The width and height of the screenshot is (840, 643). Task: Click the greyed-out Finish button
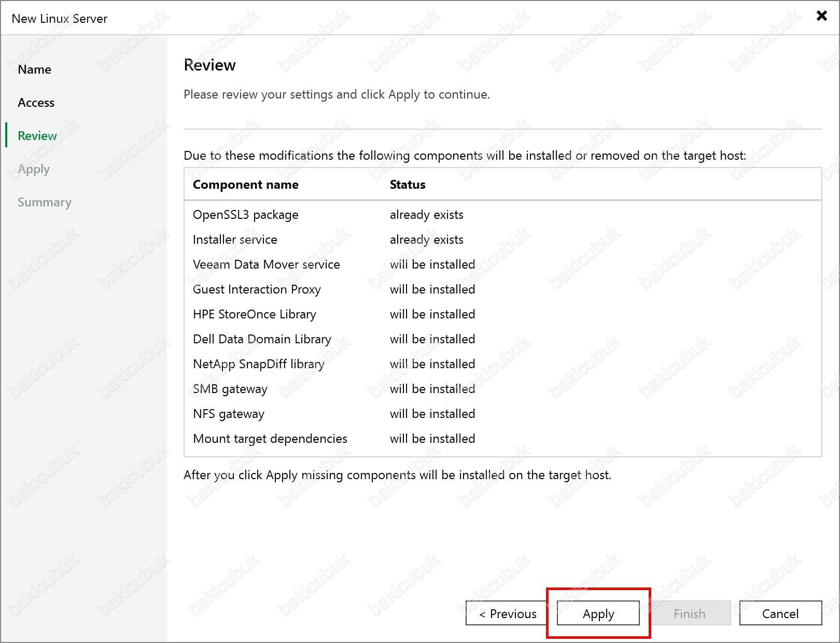tap(689, 613)
